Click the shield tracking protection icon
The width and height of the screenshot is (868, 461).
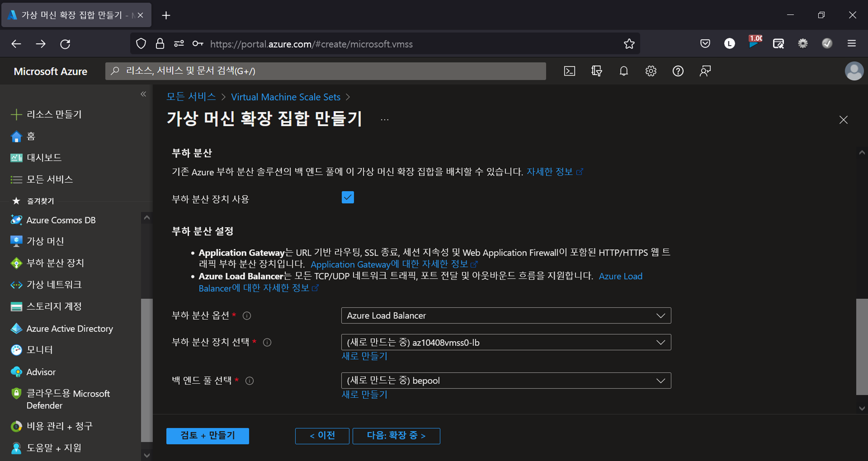pyautogui.click(x=141, y=44)
